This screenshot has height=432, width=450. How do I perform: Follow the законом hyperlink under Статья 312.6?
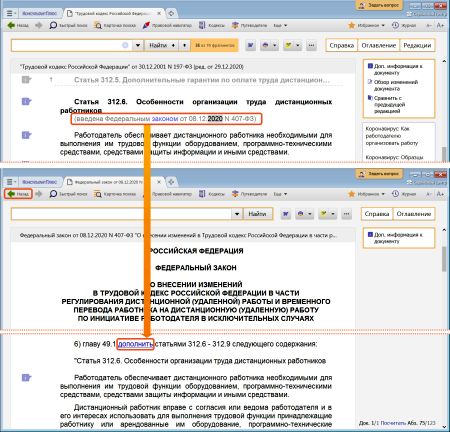pos(165,119)
